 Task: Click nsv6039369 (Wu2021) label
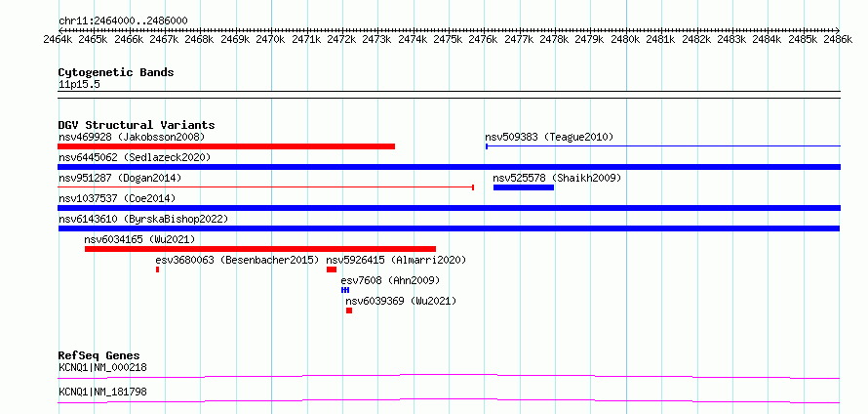click(x=402, y=301)
